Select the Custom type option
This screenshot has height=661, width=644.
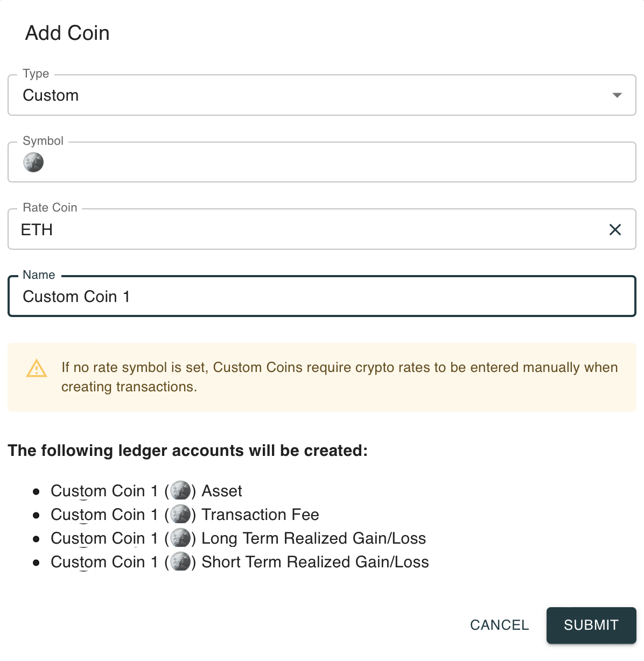point(51,95)
